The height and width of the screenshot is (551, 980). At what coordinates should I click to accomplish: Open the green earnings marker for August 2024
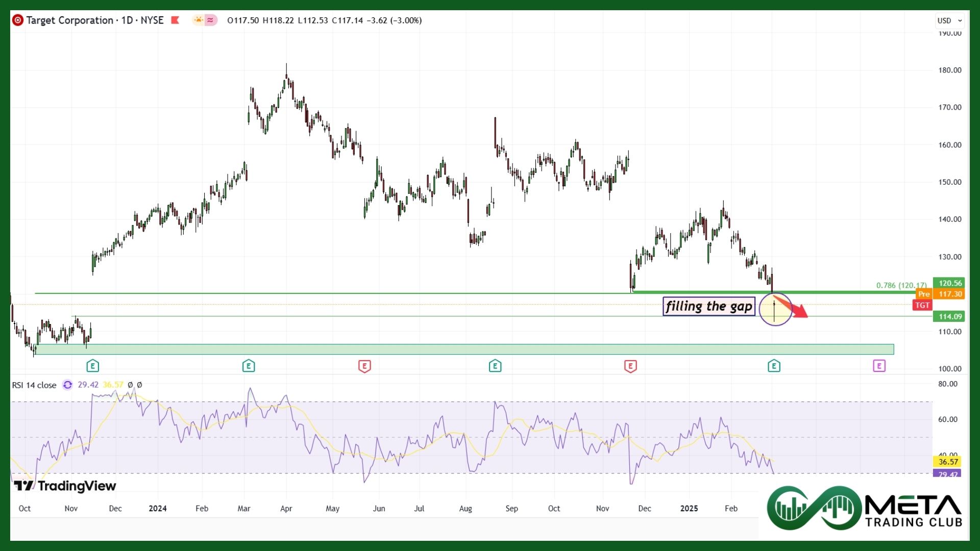coord(495,366)
